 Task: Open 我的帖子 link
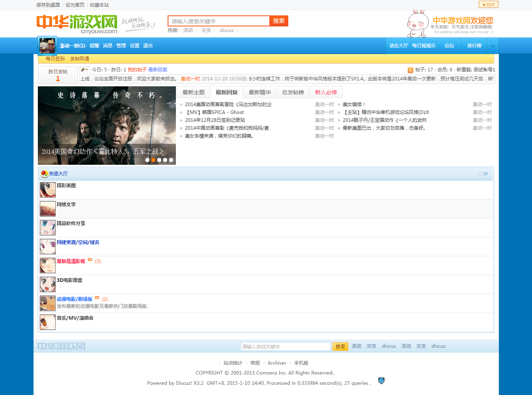(x=137, y=70)
